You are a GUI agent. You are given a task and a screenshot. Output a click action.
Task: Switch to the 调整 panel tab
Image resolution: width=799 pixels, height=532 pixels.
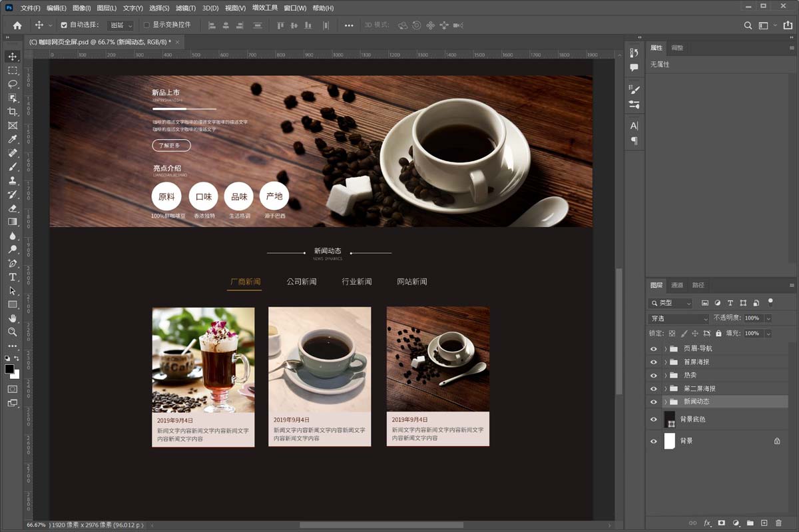tap(677, 48)
